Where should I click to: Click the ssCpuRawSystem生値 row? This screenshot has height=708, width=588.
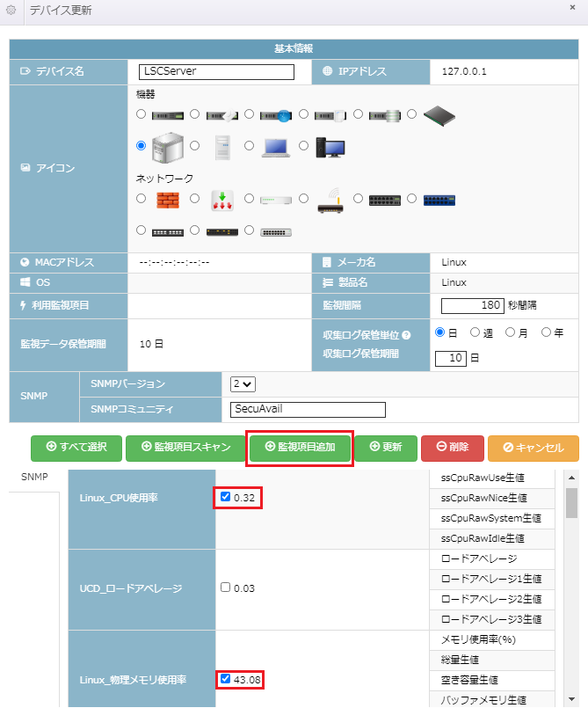[492, 518]
